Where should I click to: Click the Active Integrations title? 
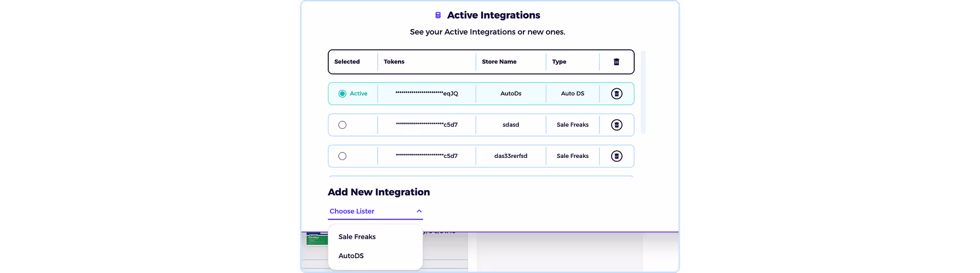(x=493, y=15)
